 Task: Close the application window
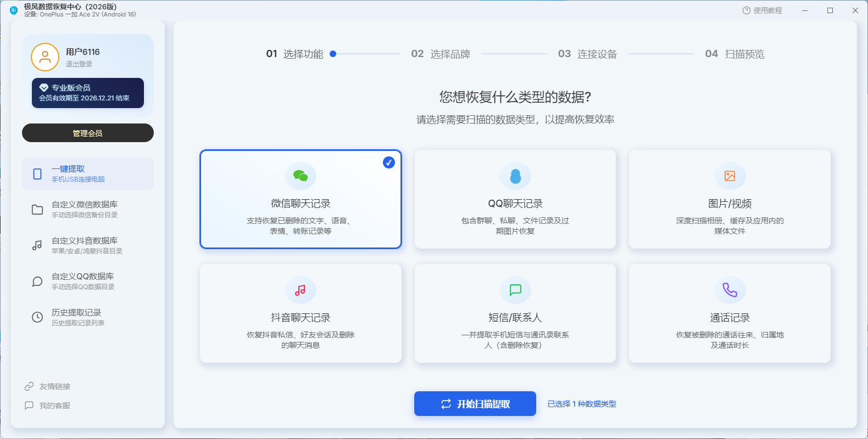(855, 10)
